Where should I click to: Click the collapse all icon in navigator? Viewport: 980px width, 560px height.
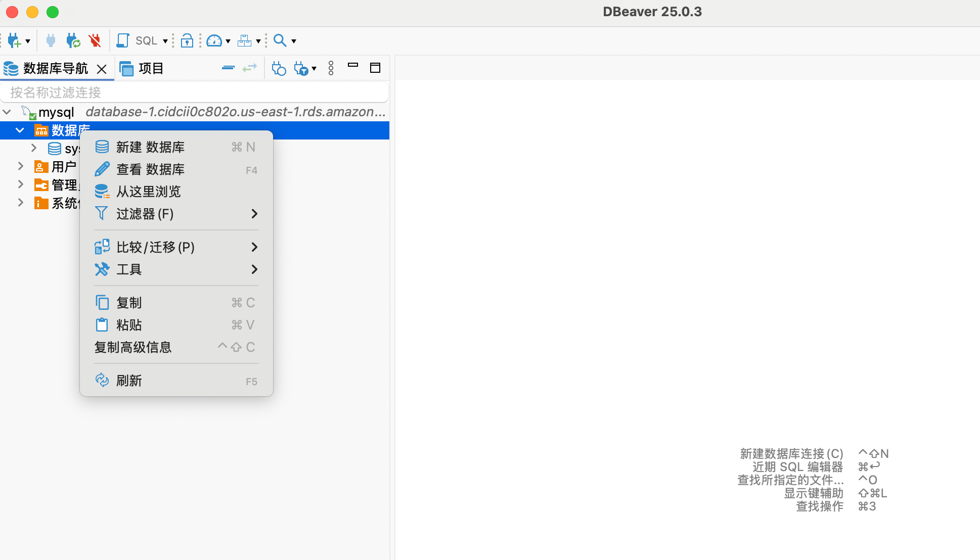[228, 68]
